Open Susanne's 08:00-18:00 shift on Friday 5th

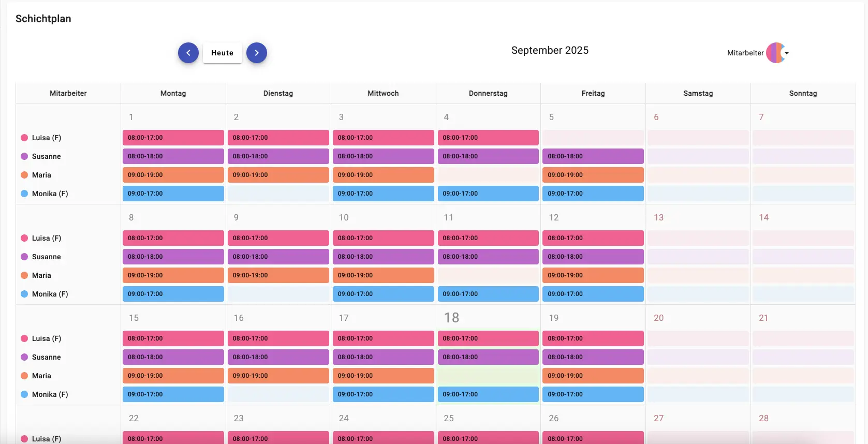[x=593, y=156]
